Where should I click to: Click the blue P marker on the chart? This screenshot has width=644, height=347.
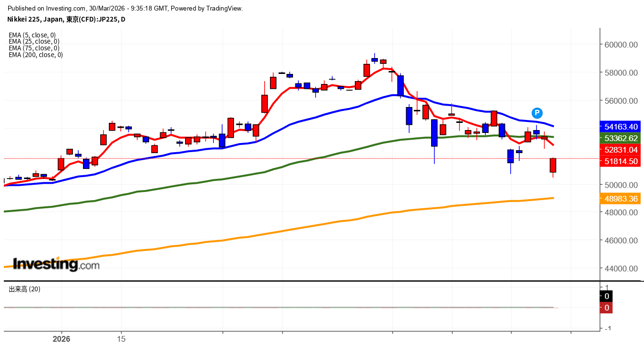click(537, 113)
